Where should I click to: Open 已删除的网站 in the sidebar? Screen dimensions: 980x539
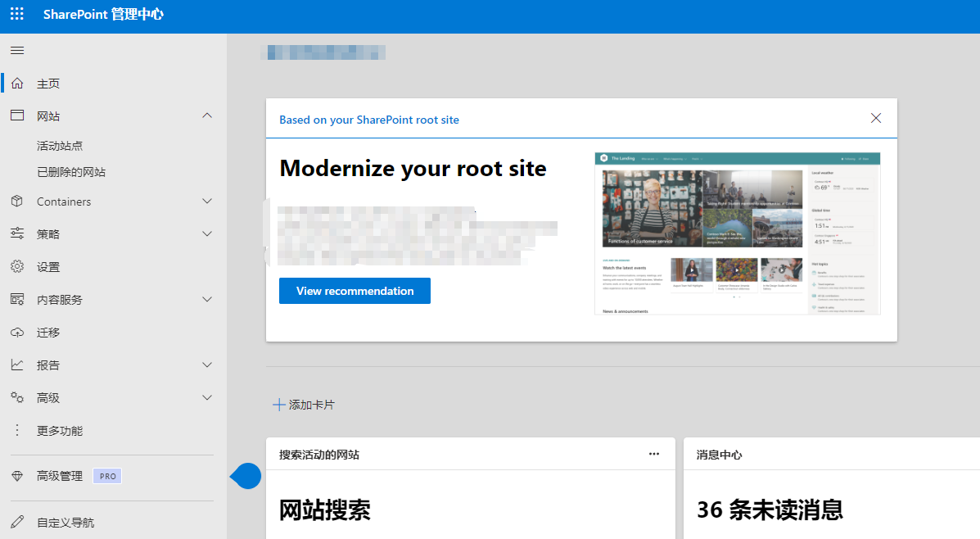point(71,172)
